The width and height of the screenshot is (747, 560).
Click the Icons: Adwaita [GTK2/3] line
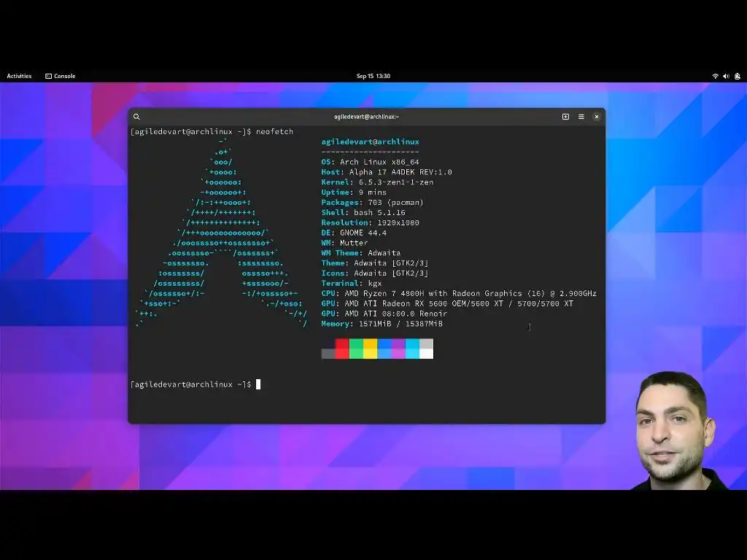pos(375,273)
